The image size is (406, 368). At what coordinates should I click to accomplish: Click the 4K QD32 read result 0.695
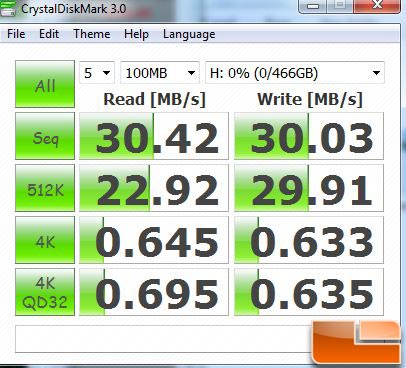point(154,292)
